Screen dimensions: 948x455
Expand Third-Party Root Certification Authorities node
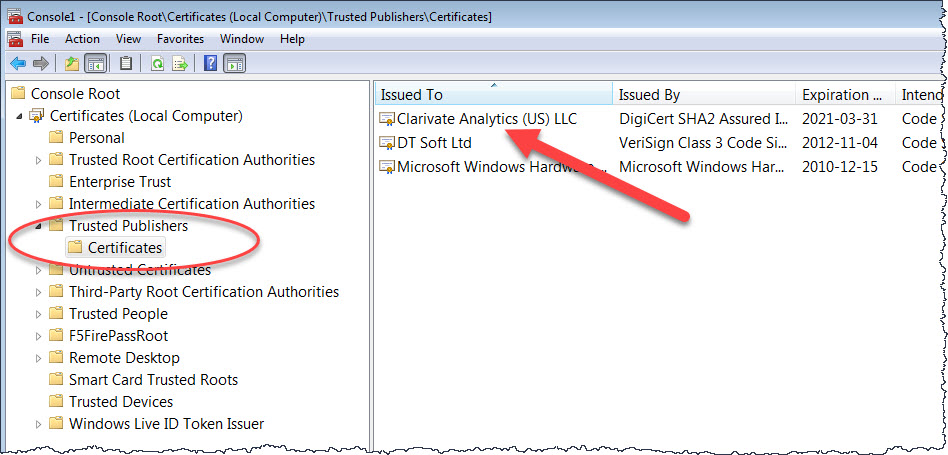tap(39, 292)
